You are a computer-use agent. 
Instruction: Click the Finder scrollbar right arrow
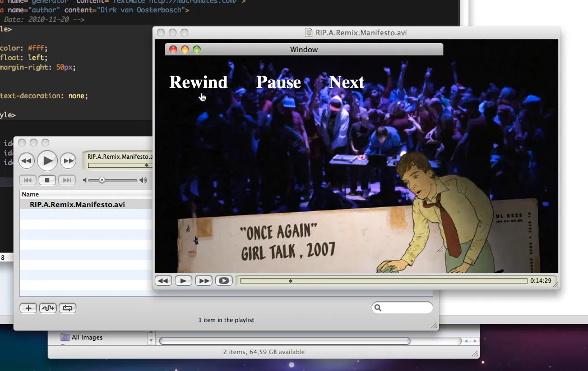tap(475, 341)
